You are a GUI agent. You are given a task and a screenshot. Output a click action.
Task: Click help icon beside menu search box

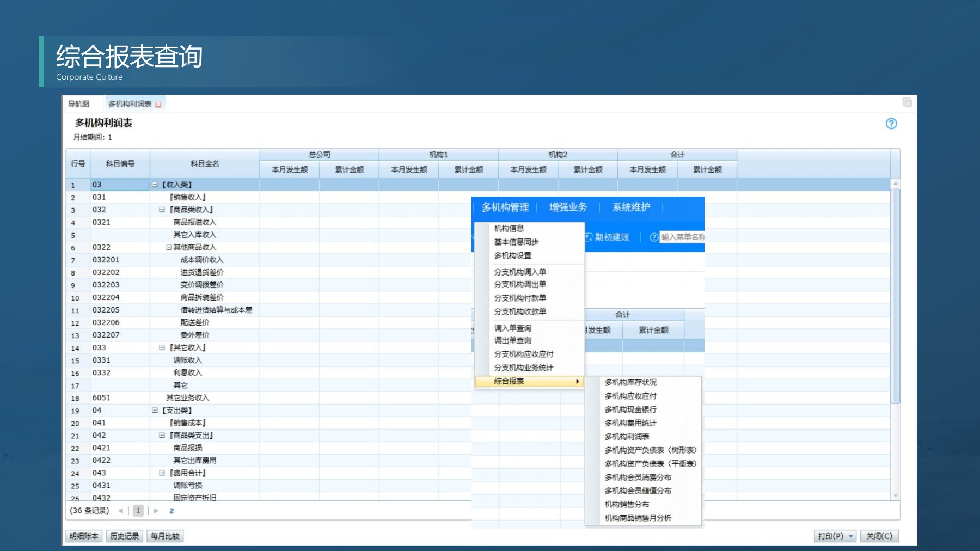coord(653,237)
